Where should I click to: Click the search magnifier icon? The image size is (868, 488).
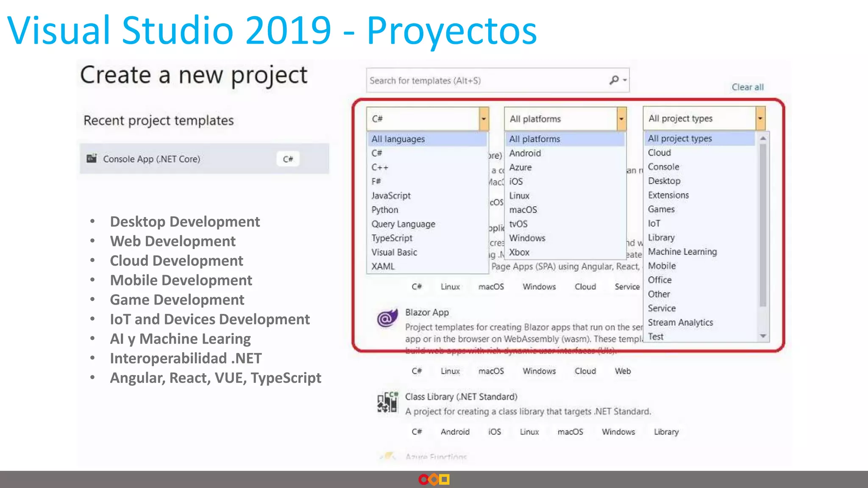pyautogui.click(x=614, y=80)
